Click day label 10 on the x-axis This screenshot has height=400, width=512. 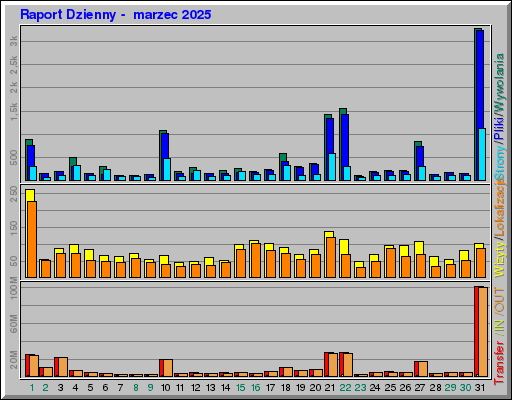coord(166,388)
